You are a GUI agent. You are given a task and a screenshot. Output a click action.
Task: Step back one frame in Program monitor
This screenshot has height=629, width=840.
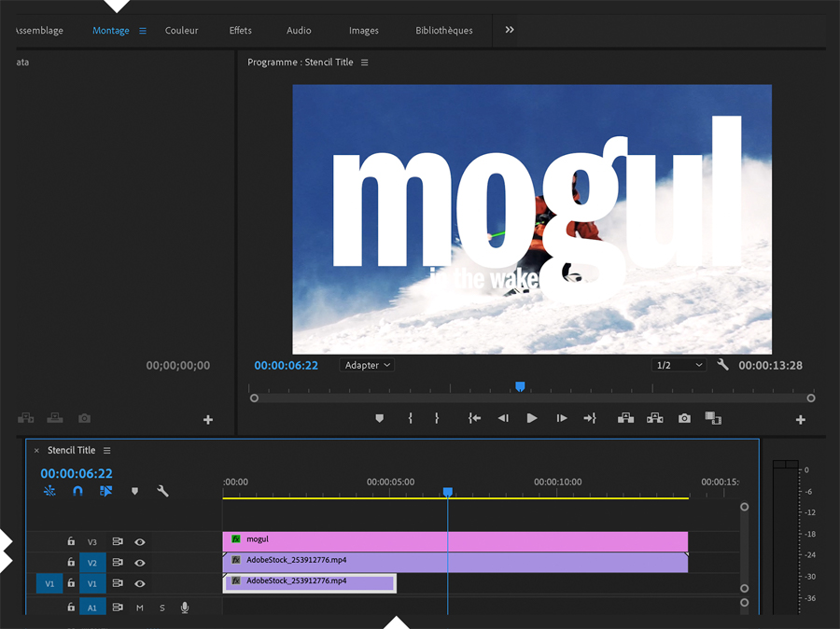[x=503, y=419]
